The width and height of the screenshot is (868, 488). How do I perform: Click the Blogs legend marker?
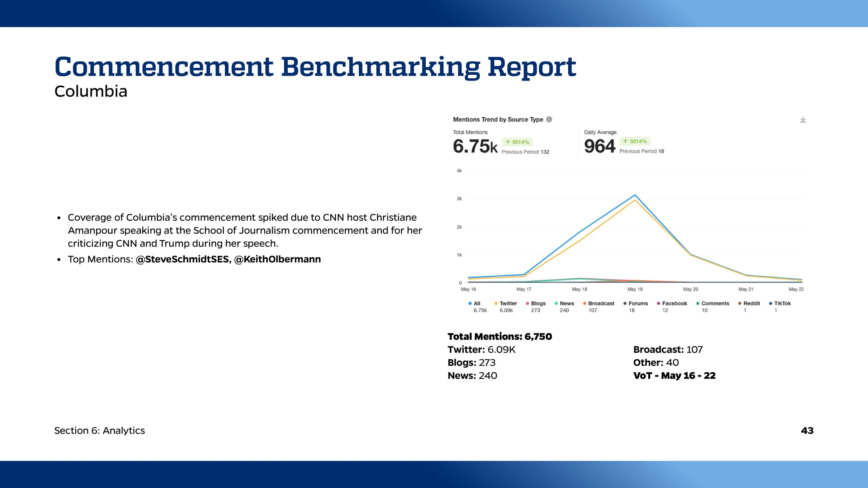527,303
